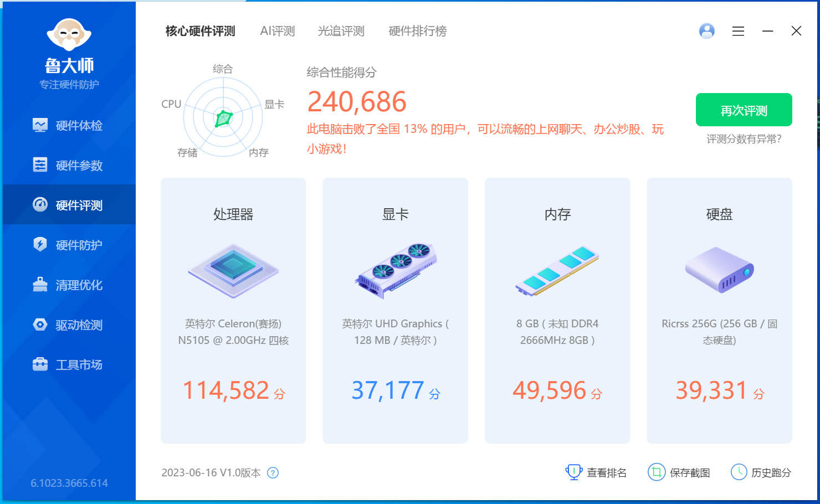820x504 pixels.
Task: Switch to the 硬件排行榜 tab
Action: tap(417, 32)
